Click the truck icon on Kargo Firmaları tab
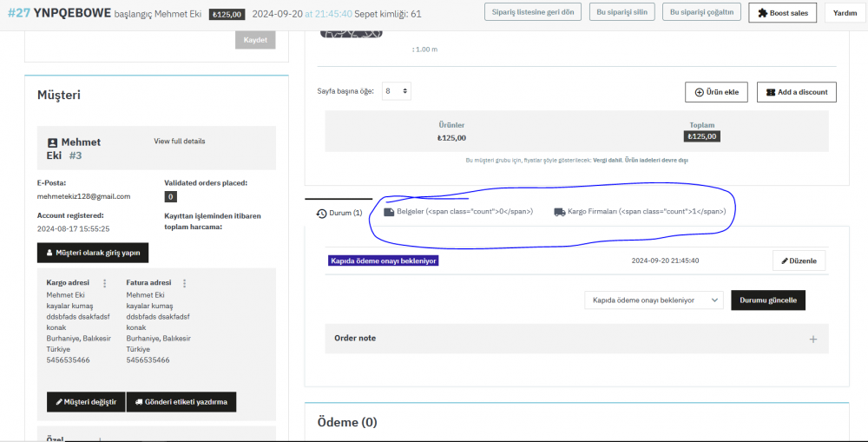Screen dimensions: 868x442 click(x=560, y=212)
